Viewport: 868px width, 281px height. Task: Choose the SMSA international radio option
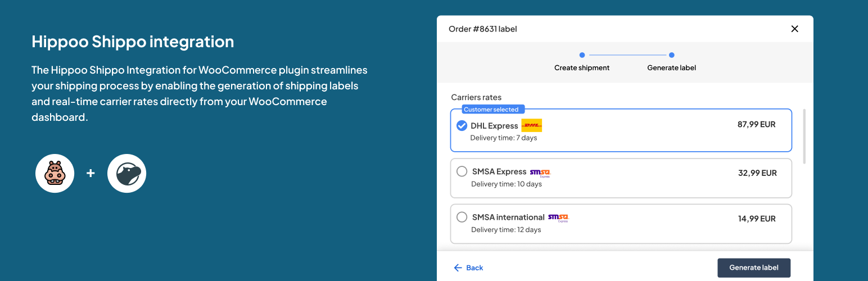coord(462,217)
